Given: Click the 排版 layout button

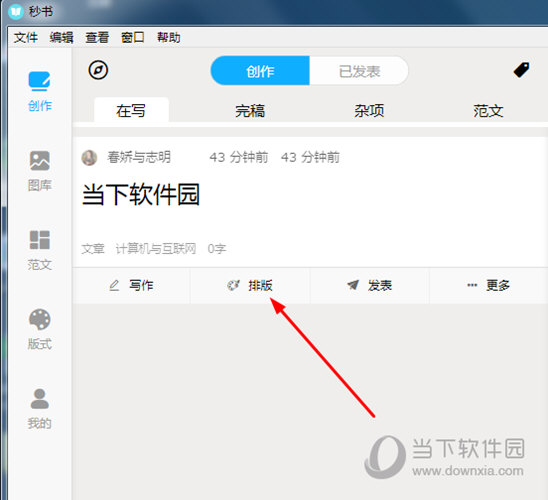Looking at the screenshot, I should [250, 285].
